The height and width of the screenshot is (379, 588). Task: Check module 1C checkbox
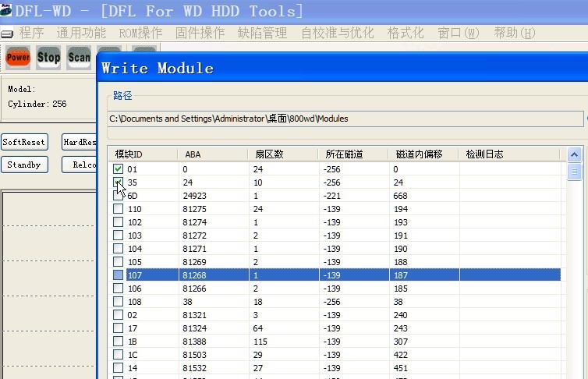(x=118, y=354)
